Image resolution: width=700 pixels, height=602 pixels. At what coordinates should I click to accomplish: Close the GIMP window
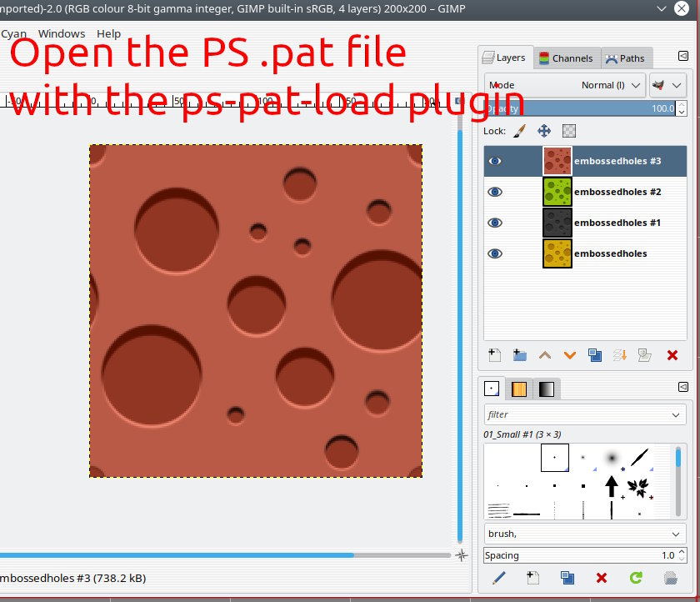pyautogui.click(x=682, y=8)
